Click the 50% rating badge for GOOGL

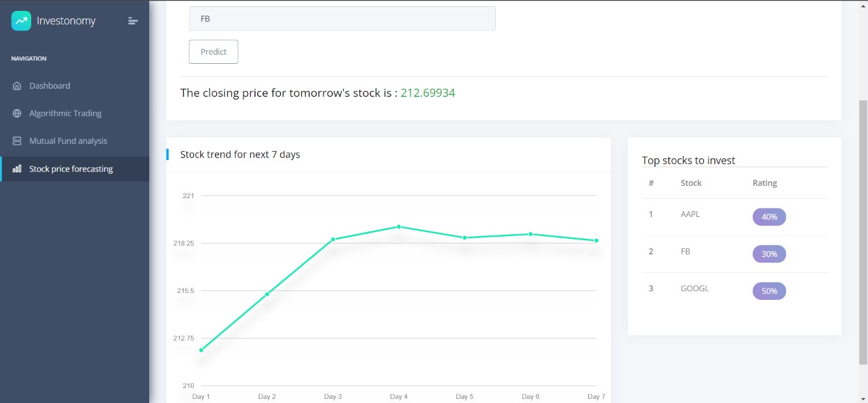(769, 291)
